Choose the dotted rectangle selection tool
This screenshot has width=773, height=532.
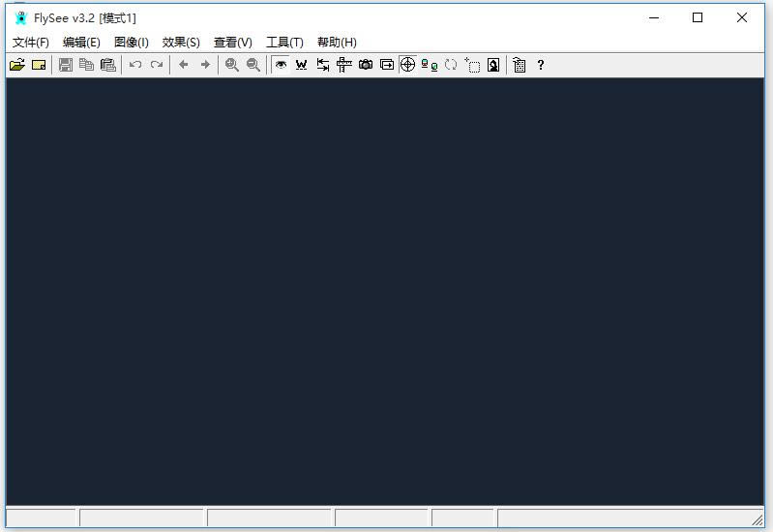[x=472, y=65]
